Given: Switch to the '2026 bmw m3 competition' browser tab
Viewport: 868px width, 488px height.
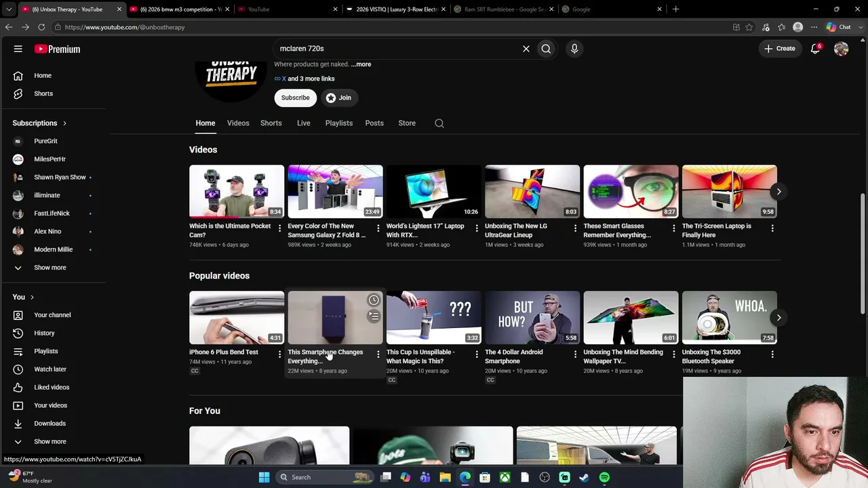Looking at the screenshot, I should coord(180,9).
